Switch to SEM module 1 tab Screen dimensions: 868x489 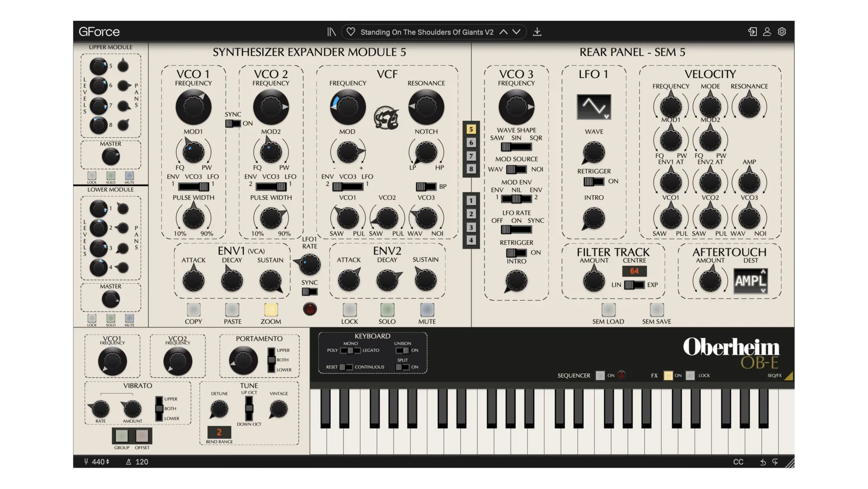pos(471,201)
